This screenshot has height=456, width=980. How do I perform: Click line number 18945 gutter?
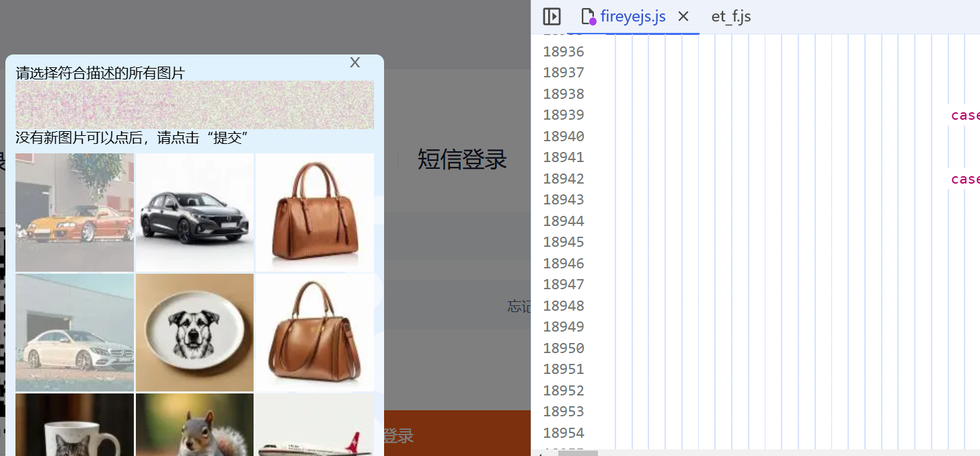coord(564,242)
